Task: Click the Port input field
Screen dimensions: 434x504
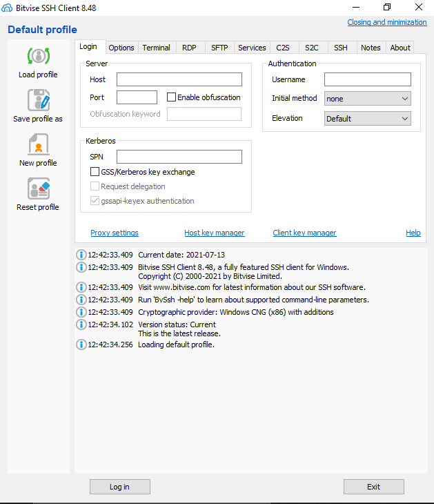Action: click(137, 97)
